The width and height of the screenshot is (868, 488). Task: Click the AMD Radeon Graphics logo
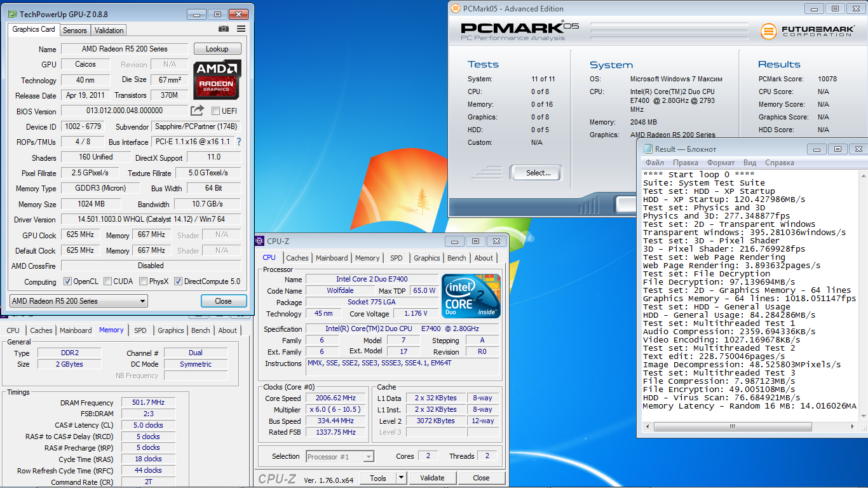click(x=217, y=79)
